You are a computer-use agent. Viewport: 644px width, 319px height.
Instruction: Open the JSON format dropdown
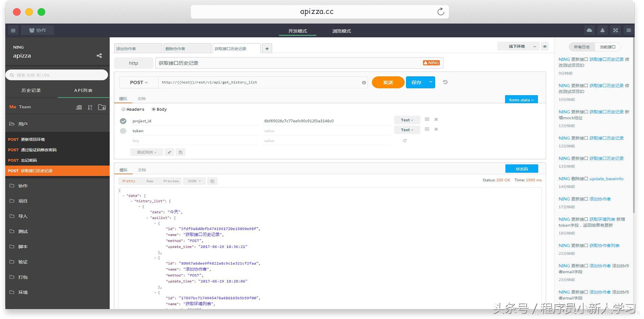(194, 181)
